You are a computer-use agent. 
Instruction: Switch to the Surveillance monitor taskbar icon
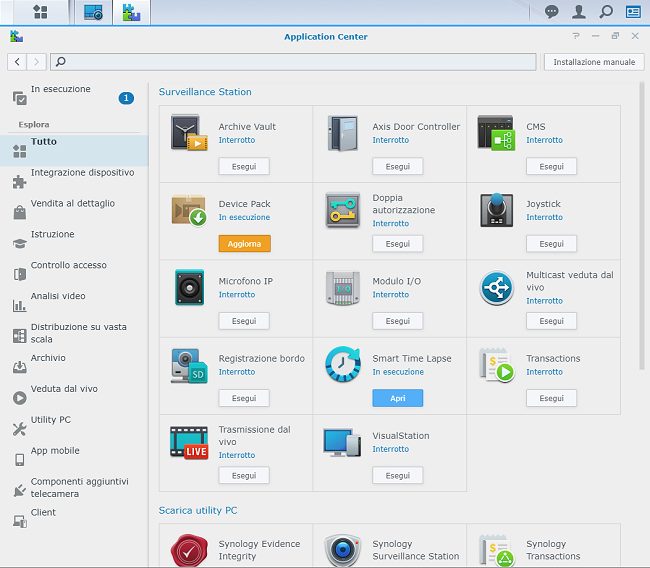(x=93, y=12)
